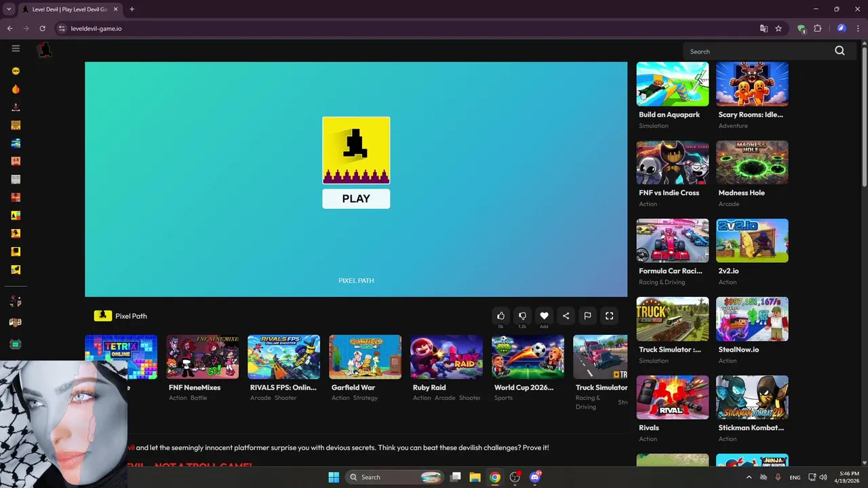The height and width of the screenshot is (488, 868).
Task: Open File Explorer from taskbar
Action: [475, 477]
